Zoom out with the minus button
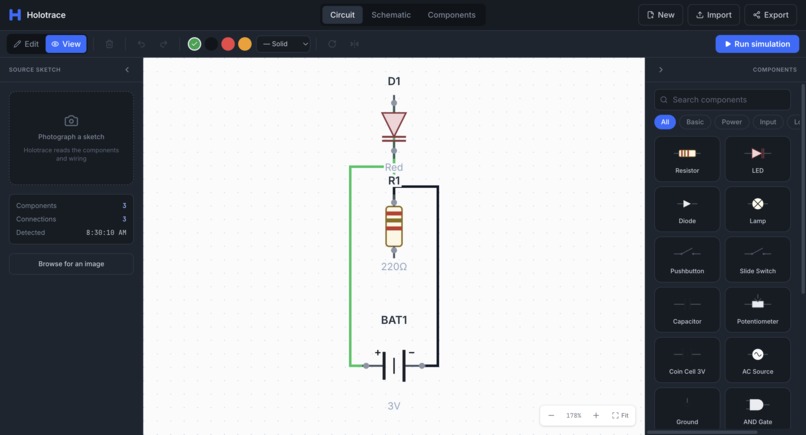 551,415
